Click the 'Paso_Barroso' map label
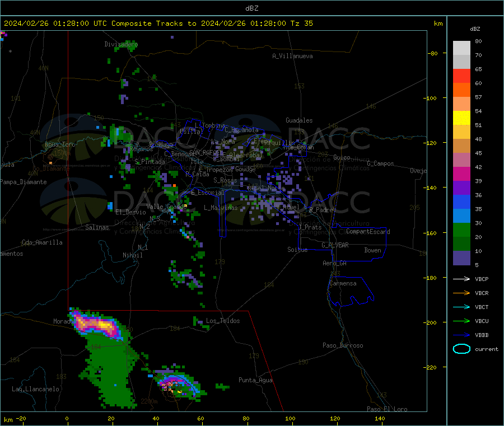Viewport: 504px width, 426px height. point(343,345)
